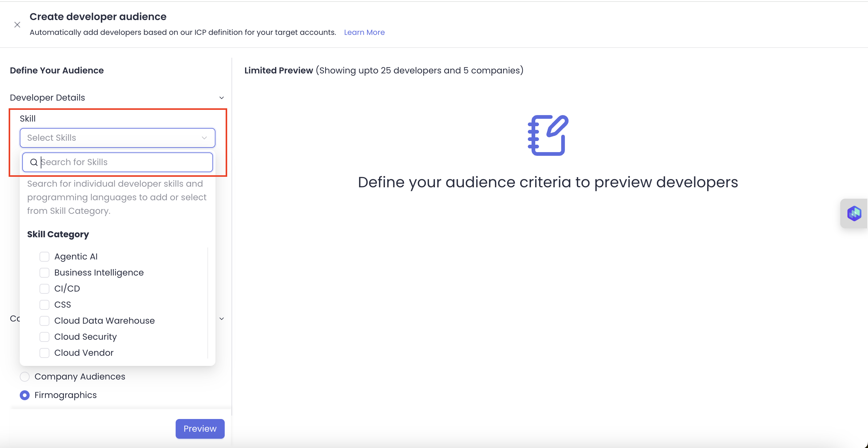Collapse the Developer Details section chevron
Screen dimensions: 868x448
tap(221, 98)
